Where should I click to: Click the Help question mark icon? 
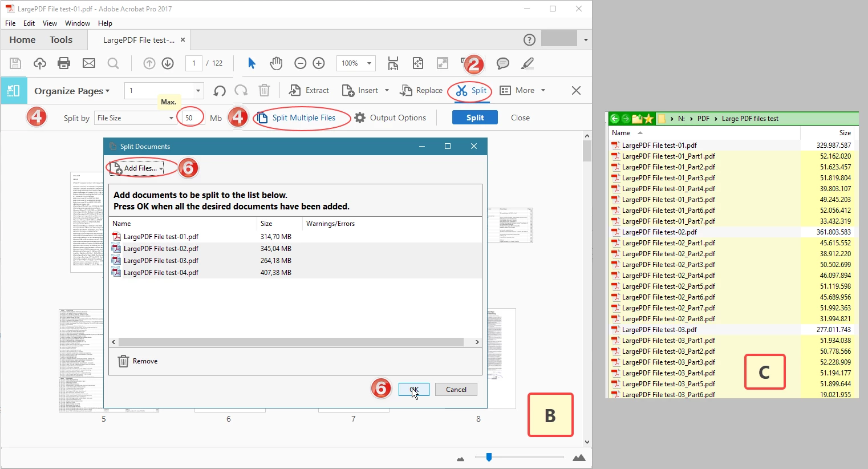point(529,40)
